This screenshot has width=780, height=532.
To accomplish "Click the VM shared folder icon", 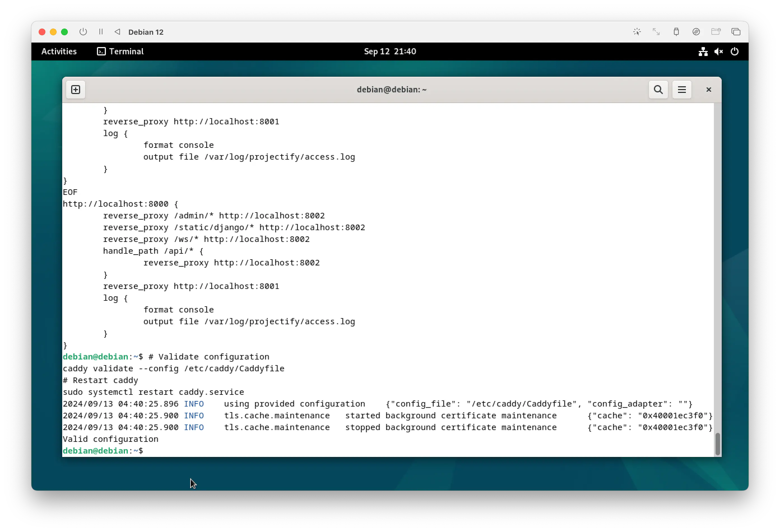I will tap(716, 32).
